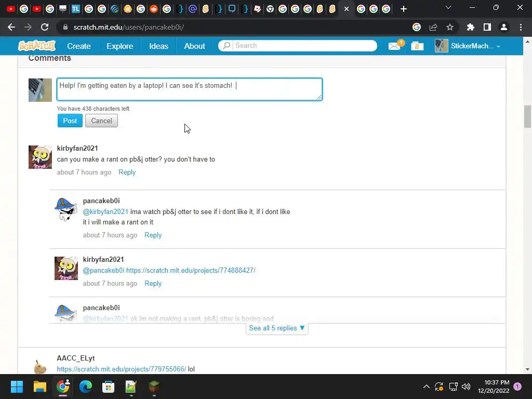Screen dimensions: 532x399
Task: Click the scrollbar down arrow
Action: 527,369
